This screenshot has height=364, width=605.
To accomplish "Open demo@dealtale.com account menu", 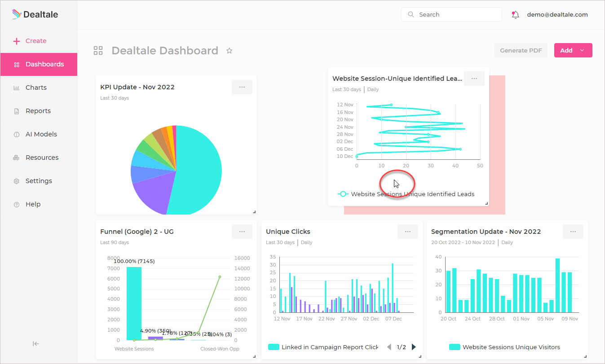I will pyautogui.click(x=557, y=14).
